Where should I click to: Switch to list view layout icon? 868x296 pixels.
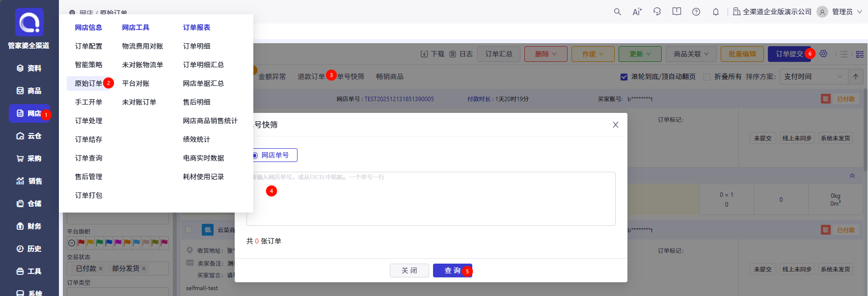844,54
